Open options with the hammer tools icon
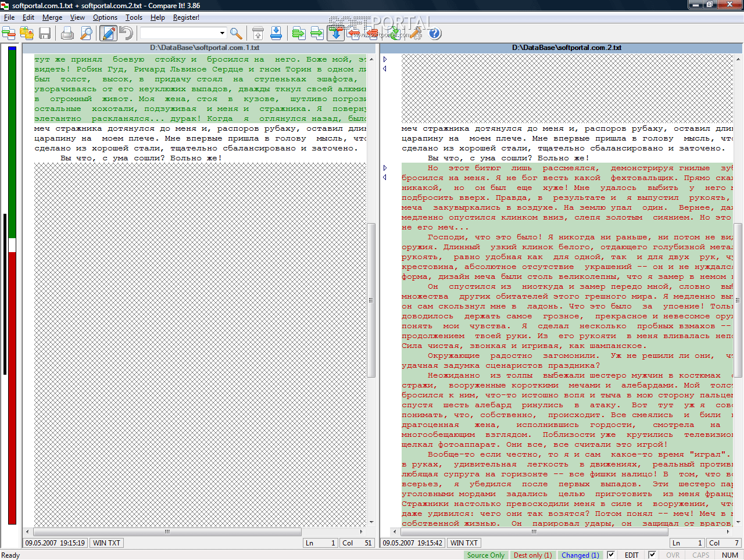744x560 pixels. point(416,33)
